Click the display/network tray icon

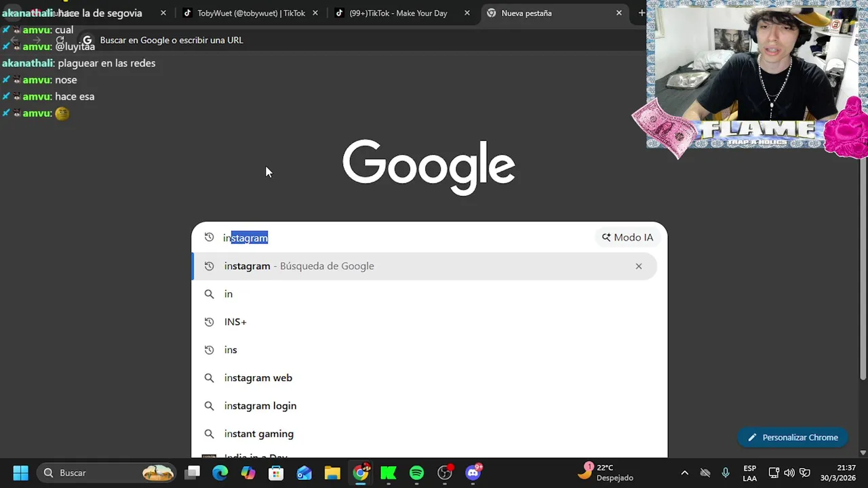tap(774, 472)
